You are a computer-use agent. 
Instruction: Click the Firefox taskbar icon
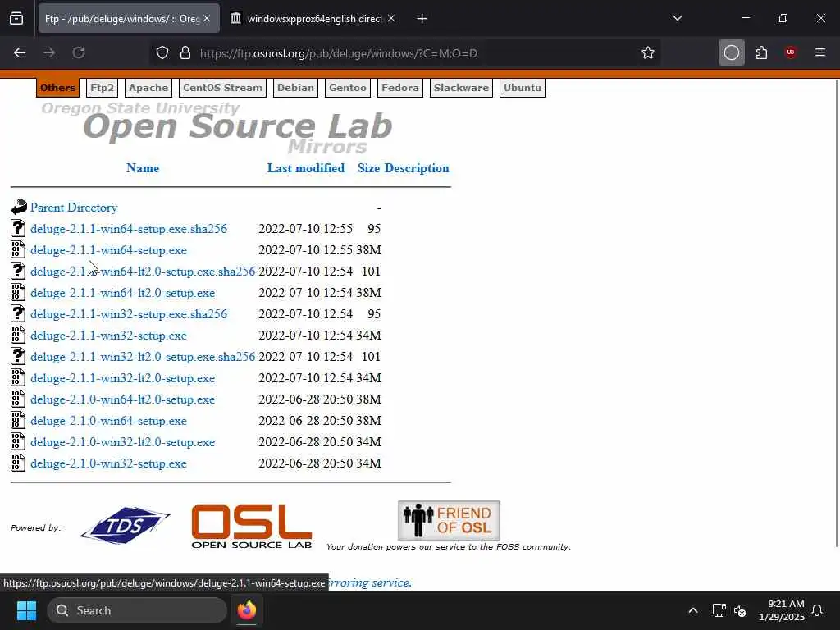point(247,610)
